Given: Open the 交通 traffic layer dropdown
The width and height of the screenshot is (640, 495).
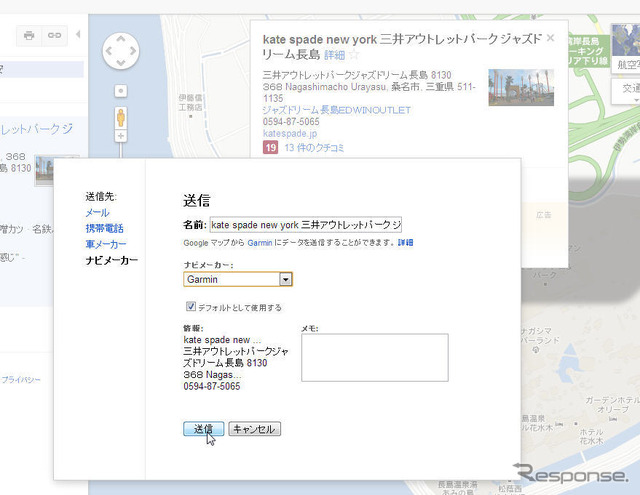Looking at the screenshot, I should (x=625, y=92).
